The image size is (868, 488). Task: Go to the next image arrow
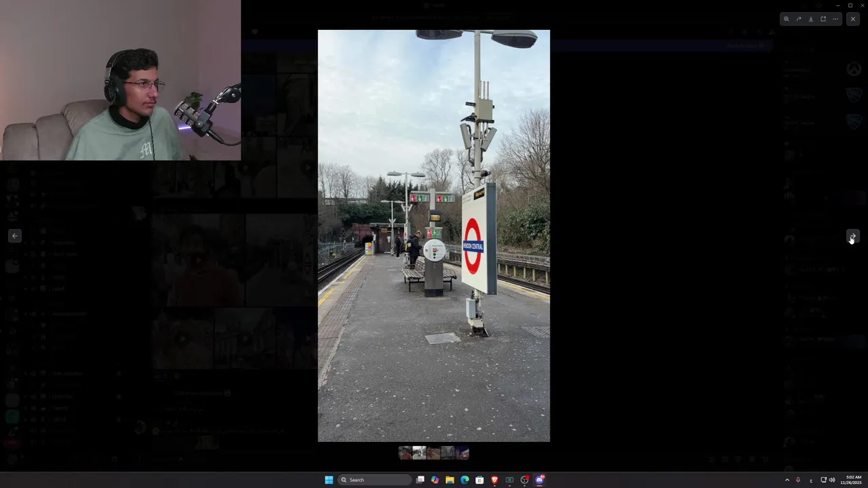[x=853, y=236]
